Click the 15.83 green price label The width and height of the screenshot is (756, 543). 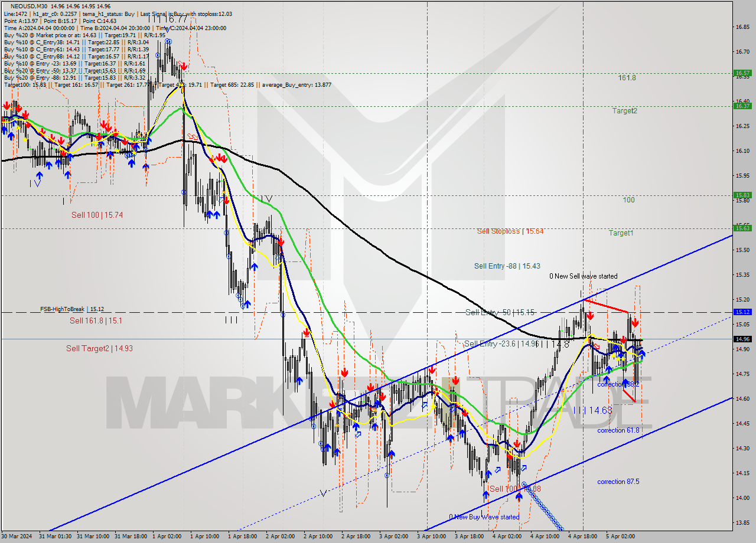[x=742, y=195]
